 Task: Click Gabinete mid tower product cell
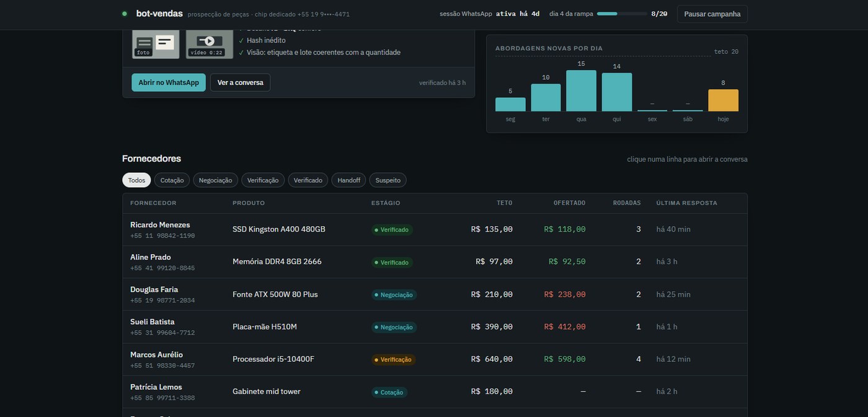pos(267,392)
